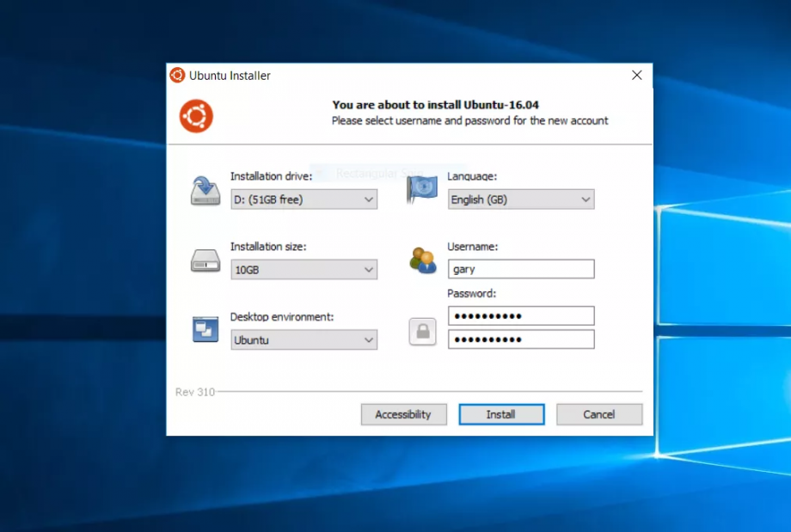Screen dimensions: 791x532
Task: Click inside the Username field showing gary
Action: [x=520, y=268]
